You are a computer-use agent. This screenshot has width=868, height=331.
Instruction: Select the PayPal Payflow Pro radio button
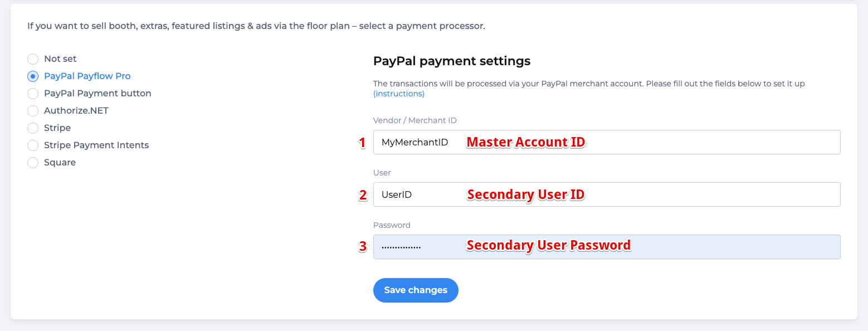32,76
